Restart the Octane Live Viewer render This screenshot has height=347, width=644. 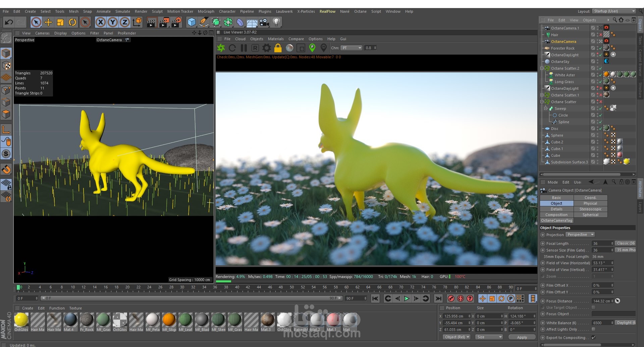(232, 48)
